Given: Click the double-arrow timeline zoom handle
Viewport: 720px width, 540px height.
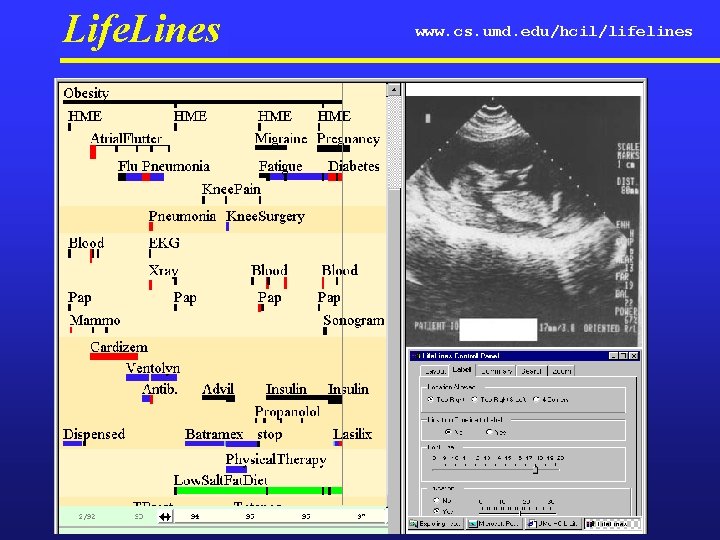Looking at the screenshot, I should click(165, 517).
